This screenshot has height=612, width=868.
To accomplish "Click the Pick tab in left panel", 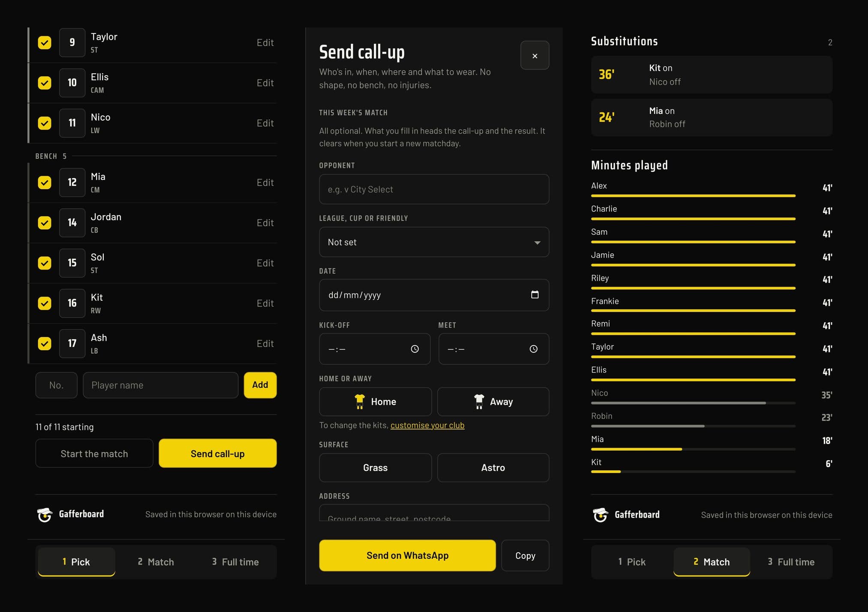I will click(76, 562).
